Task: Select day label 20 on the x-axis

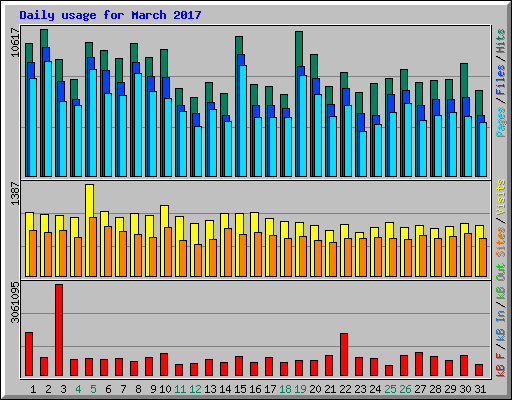Action: [315, 389]
